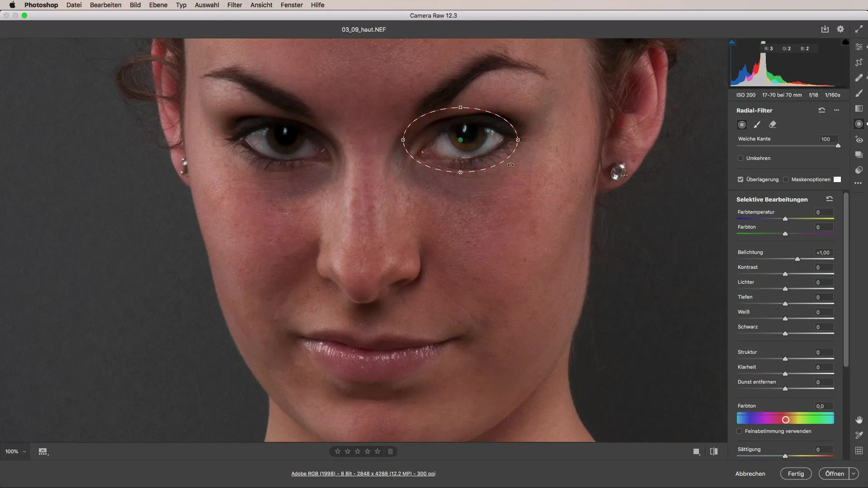This screenshot has width=868, height=488.
Task: Open the Snapshots panel icon
Action: pos(859,155)
